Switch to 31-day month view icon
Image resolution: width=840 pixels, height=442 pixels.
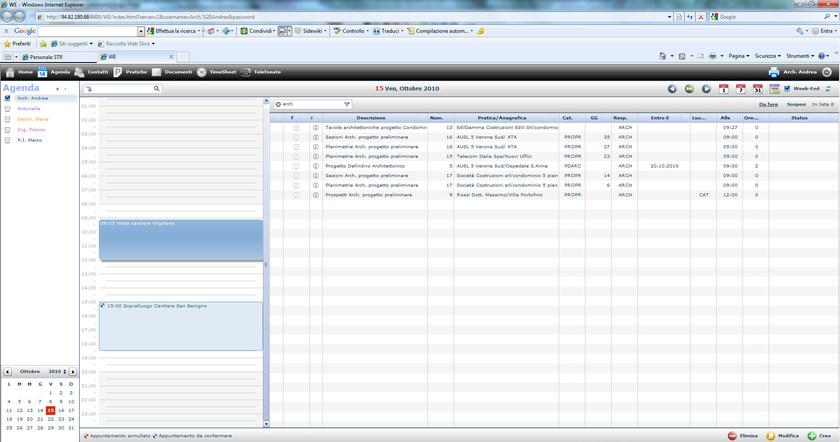tap(757, 89)
